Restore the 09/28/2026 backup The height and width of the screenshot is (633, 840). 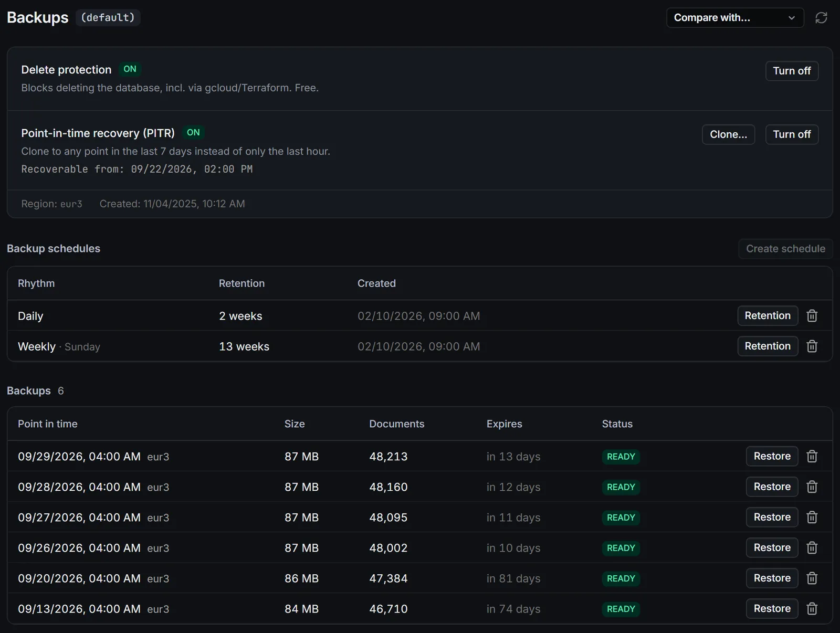click(x=772, y=487)
